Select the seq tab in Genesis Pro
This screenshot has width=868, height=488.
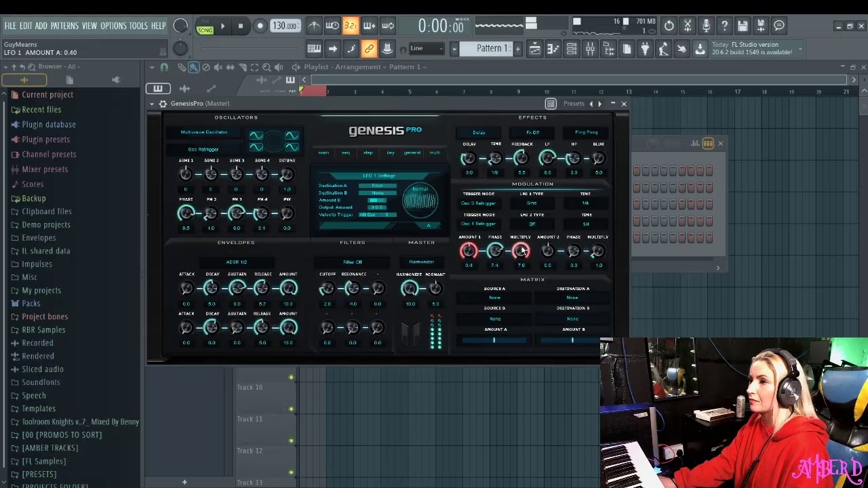click(x=346, y=153)
